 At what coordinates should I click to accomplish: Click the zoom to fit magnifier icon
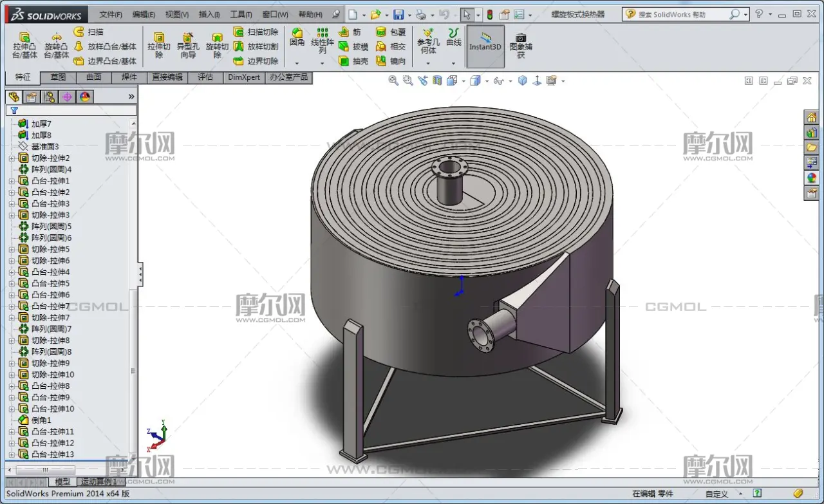[393, 80]
